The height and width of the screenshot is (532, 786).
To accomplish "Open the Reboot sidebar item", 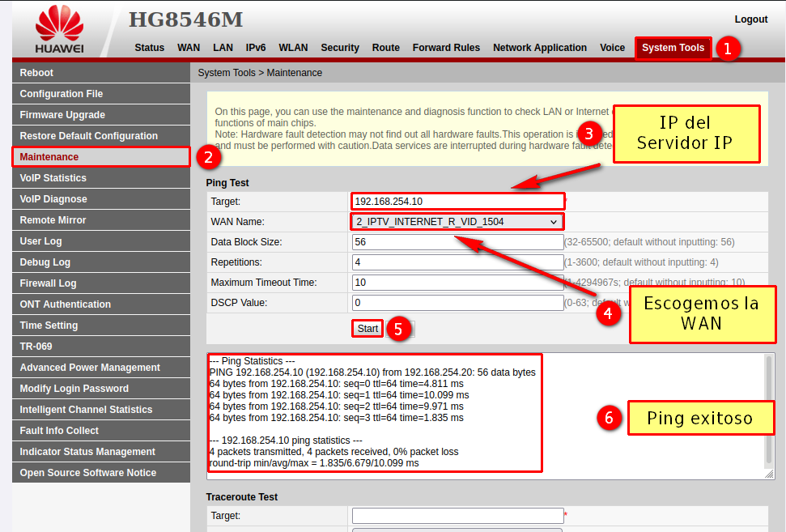I will point(36,73).
